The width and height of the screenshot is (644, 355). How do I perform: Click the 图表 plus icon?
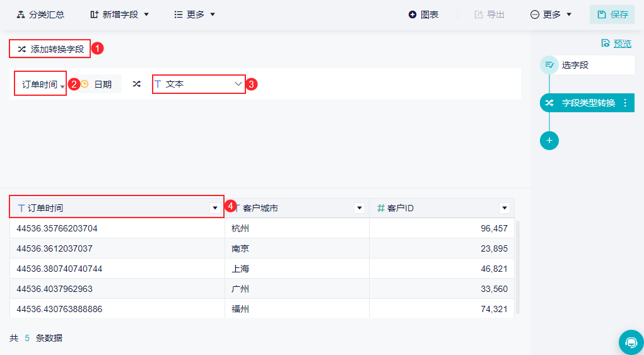(413, 15)
